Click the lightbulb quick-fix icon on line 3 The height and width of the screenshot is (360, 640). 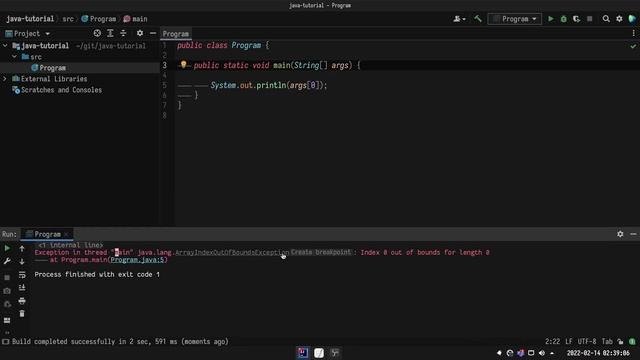tap(183, 64)
